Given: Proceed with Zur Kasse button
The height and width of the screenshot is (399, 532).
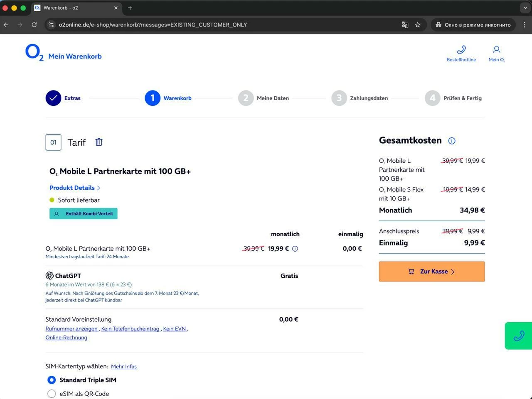Looking at the screenshot, I should (431, 272).
